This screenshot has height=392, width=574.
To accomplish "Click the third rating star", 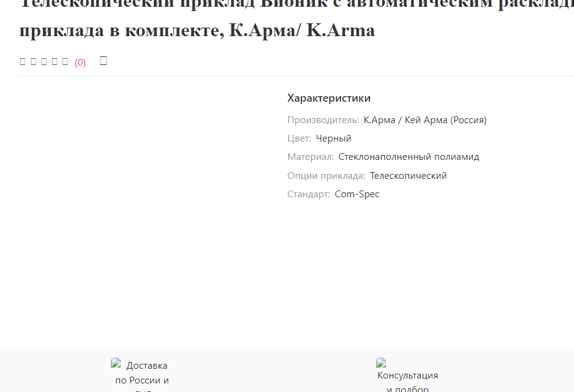I will pos(44,61).
